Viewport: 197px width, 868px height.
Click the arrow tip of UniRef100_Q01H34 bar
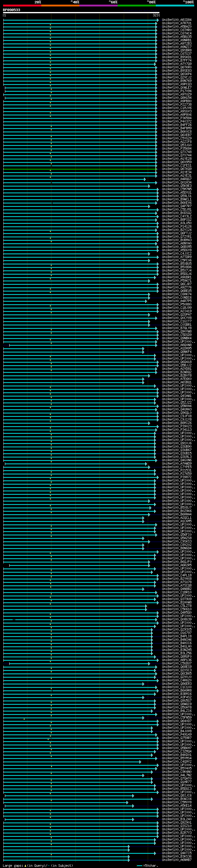tap(156, 182)
